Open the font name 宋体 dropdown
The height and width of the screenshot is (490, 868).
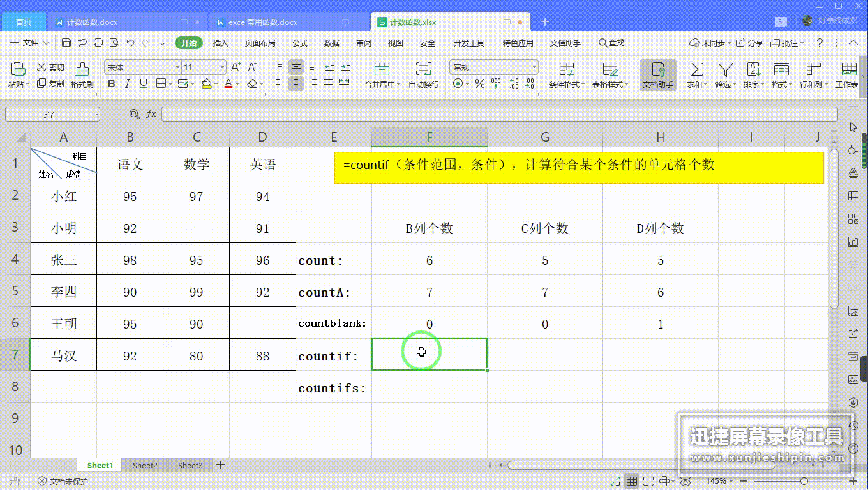177,67
